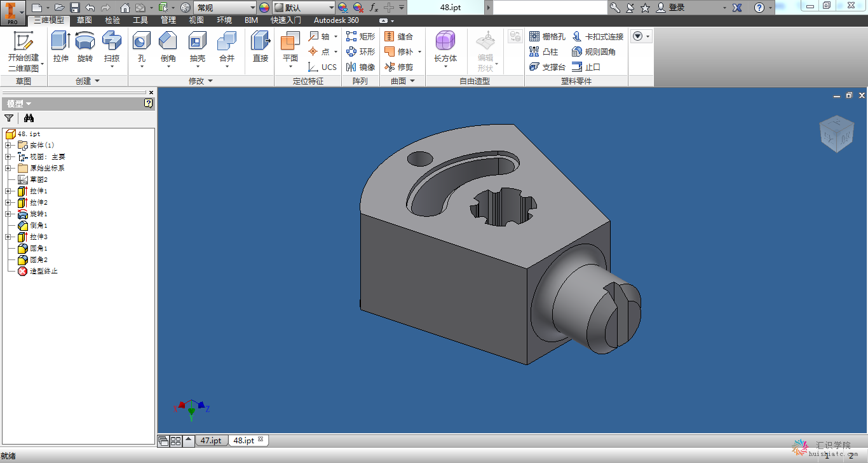The image size is (868, 463).
Task: Expand the 创建 panel dropdown
Action: (88, 81)
